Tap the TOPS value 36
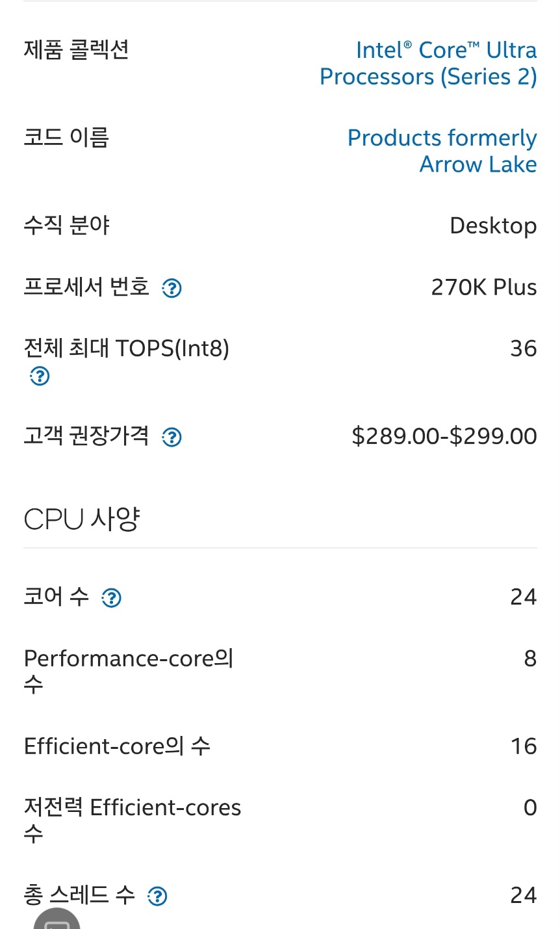This screenshot has width=560, height=929. [x=523, y=348]
